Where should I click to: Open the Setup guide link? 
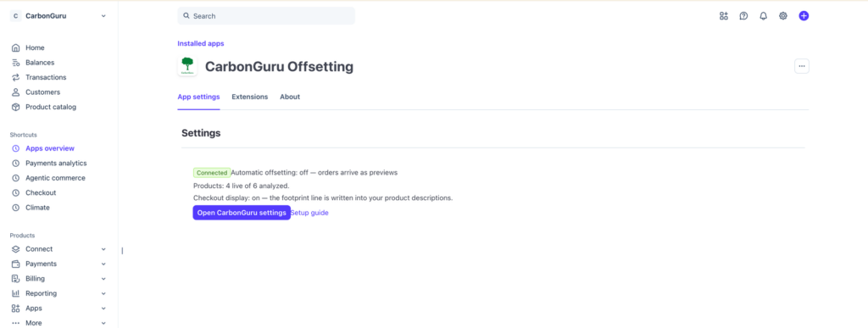(309, 213)
